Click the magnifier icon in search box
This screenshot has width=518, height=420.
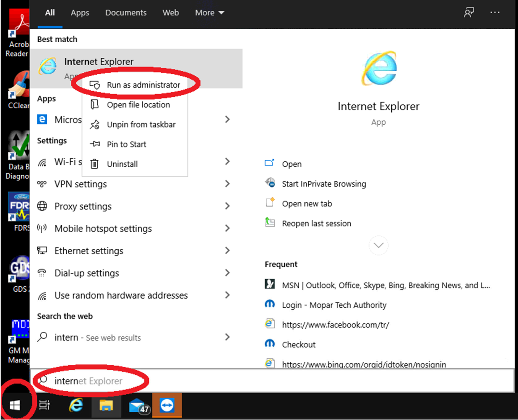click(x=43, y=380)
